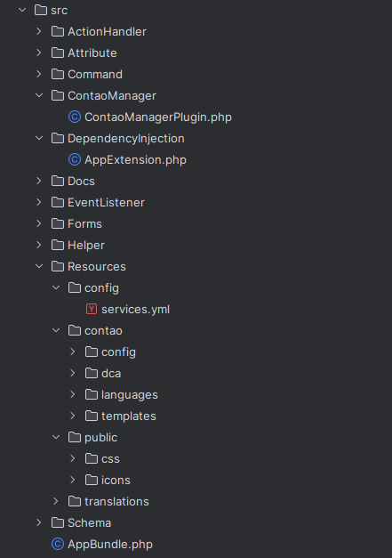Expand the icons folder chevron
Image resolution: width=392 pixels, height=558 pixels.
click(73, 480)
